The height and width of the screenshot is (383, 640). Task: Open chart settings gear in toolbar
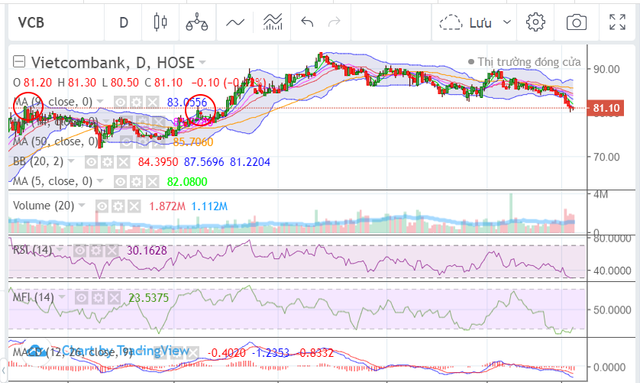pyautogui.click(x=536, y=22)
